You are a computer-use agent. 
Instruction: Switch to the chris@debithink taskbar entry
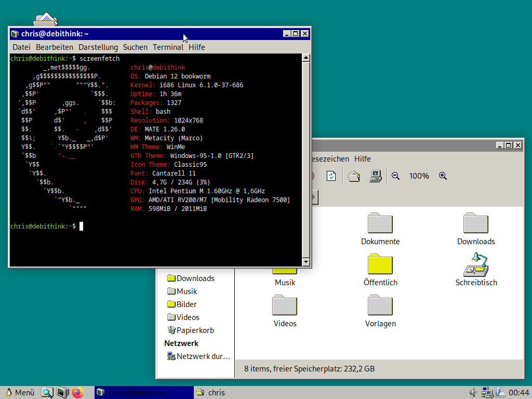(144, 393)
